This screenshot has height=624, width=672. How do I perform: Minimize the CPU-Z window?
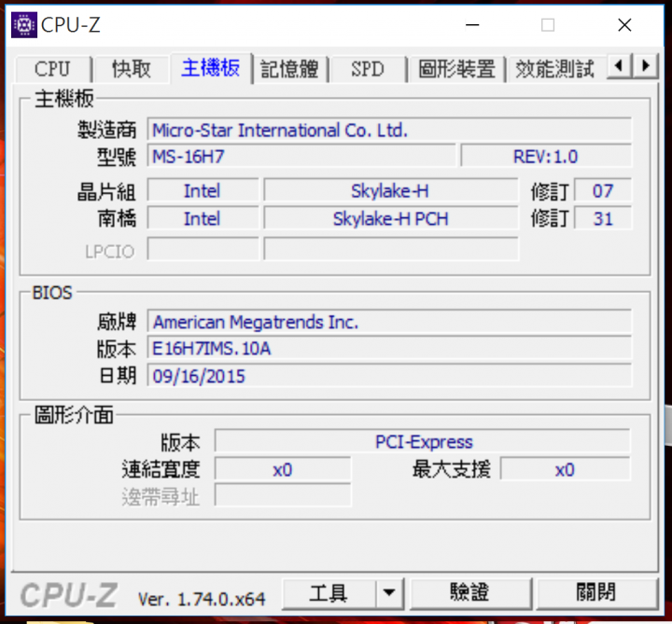pyautogui.click(x=472, y=25)
